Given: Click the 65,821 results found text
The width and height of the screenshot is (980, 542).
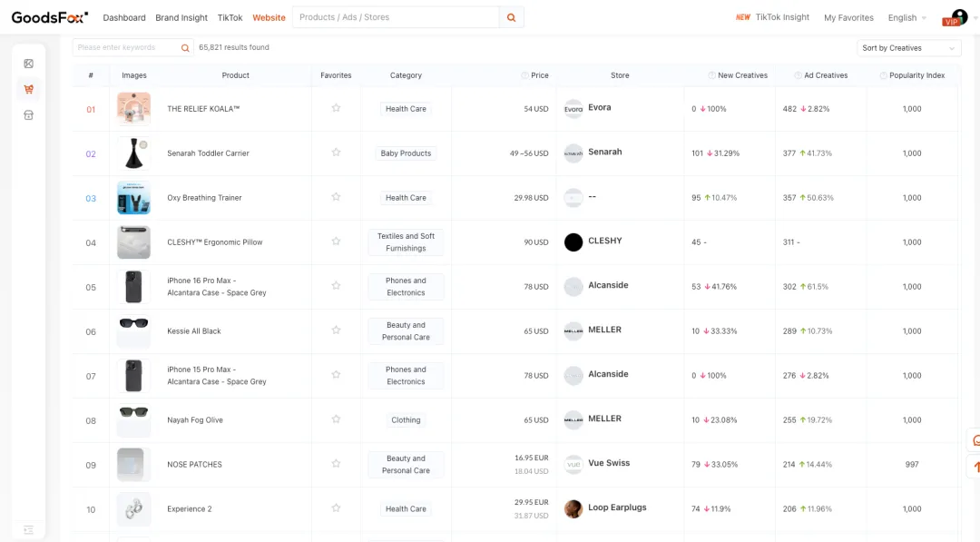Looking at the screenshot, I should [234, 47].
